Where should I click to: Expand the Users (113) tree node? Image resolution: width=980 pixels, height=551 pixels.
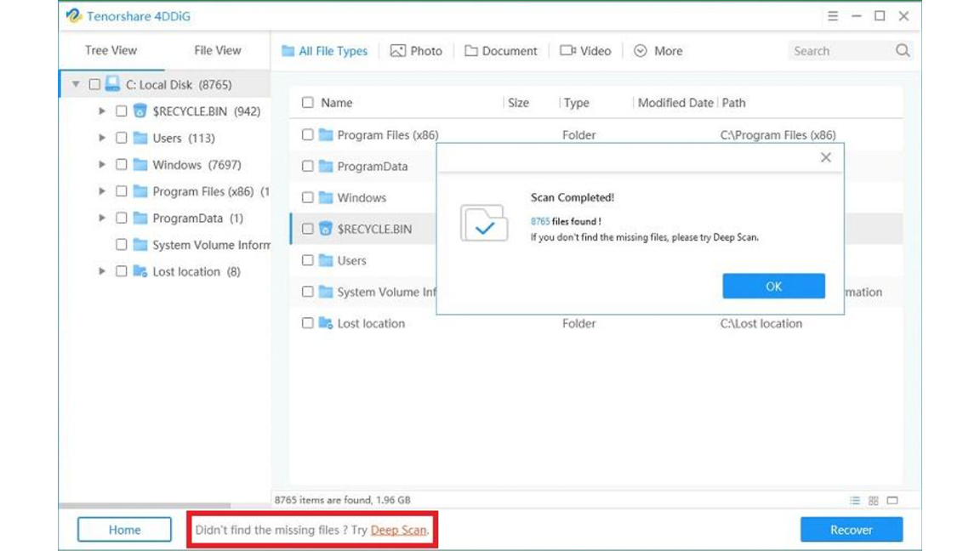[102, 138]
